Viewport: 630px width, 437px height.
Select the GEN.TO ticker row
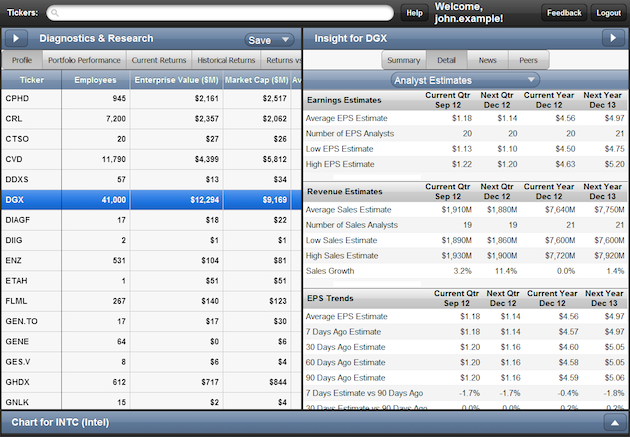coord(151,321)
